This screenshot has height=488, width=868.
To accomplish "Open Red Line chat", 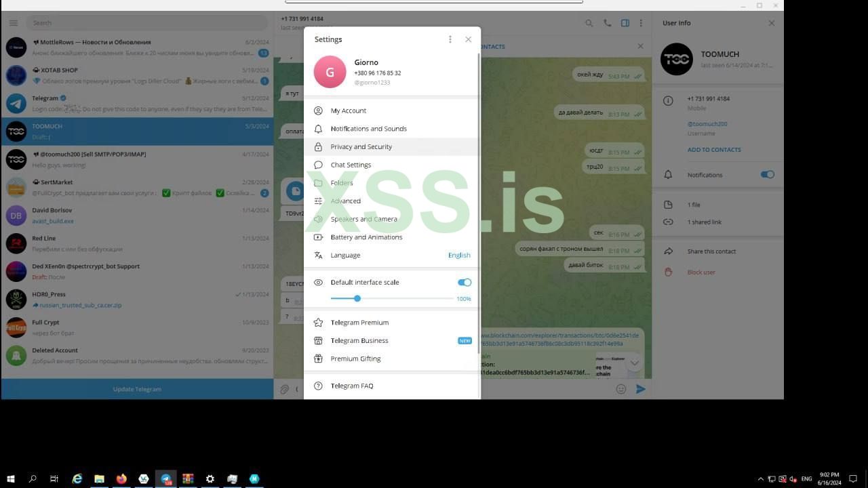I will pyautogui.click(x=137, y=243).
